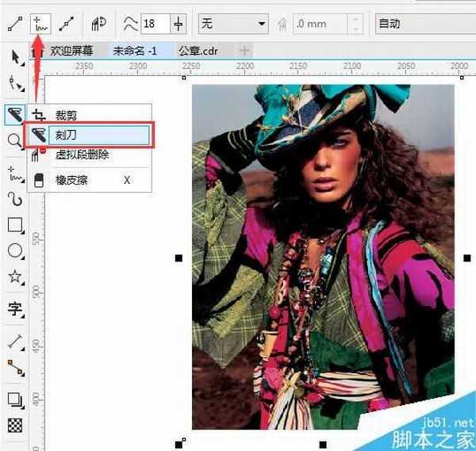This screenshot has height=451, width=476.
Task: Select the Rectangle tool
Action: click(x=15, y=225)
